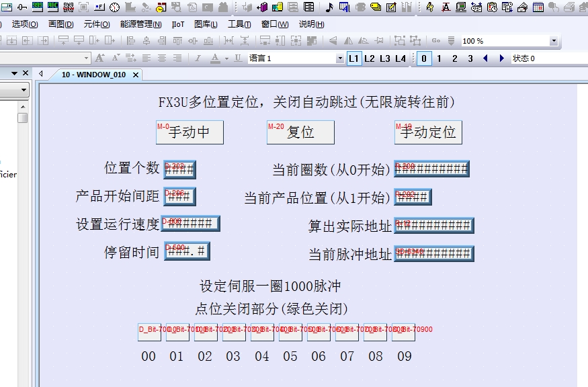
Task: Click the 复位 reset button on canvas
Action: pyautogui.click(x=300, y=132)
